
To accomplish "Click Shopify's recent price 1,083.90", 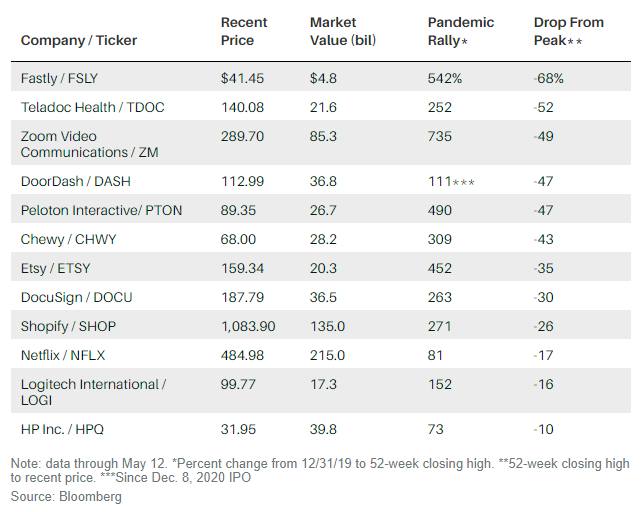I will pyautogui.click(x=248, y=326).
